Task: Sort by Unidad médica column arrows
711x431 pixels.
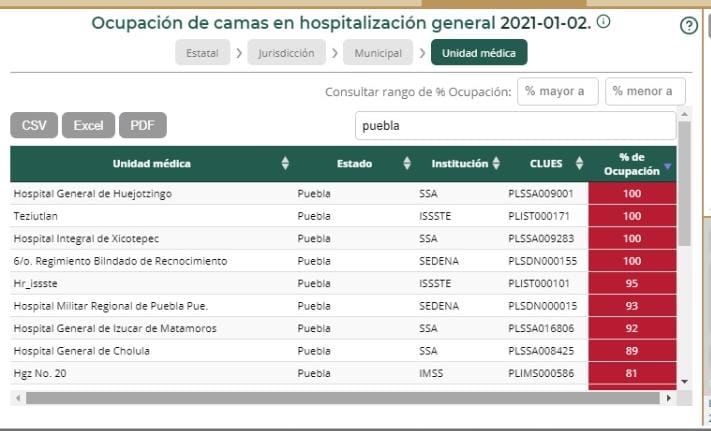Action: [285, 164]
